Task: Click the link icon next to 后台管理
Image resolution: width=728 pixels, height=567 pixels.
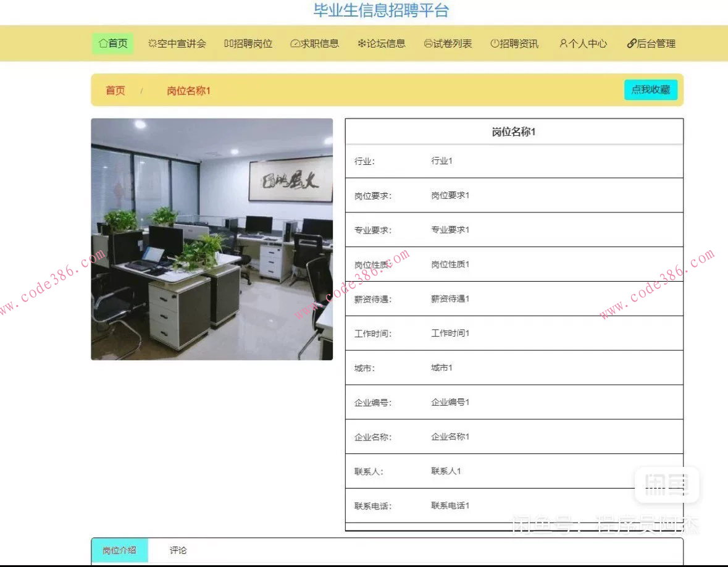Action: (x=630, y=43)
